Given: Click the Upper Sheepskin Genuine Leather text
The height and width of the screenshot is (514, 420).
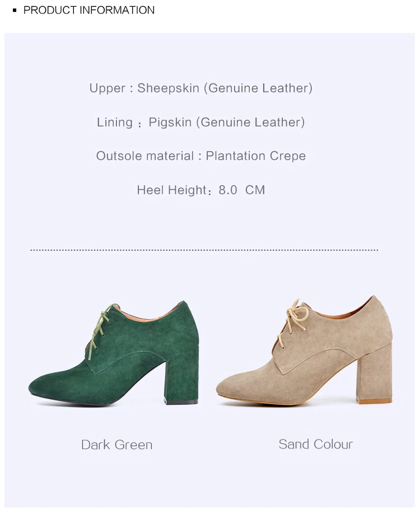Looking at the screenshot, I should click(200, 88).
